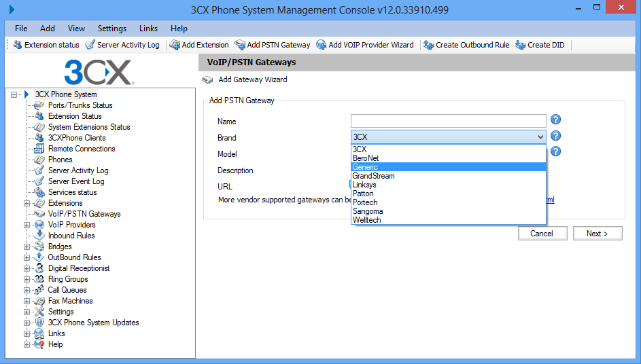The width and height of the screenshot is (641, 364).
Task: Click Add Extension toolbar button
Action: click(x=199, y=45)
